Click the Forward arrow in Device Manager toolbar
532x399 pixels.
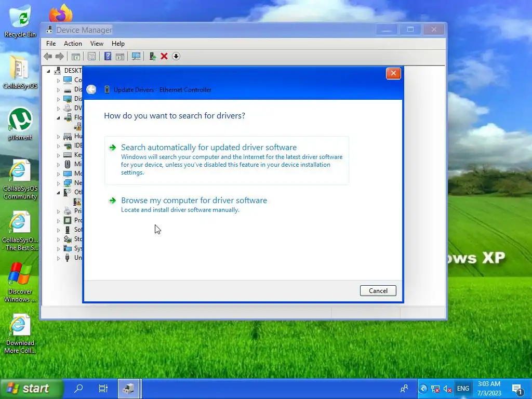click(x=60, y=56)
